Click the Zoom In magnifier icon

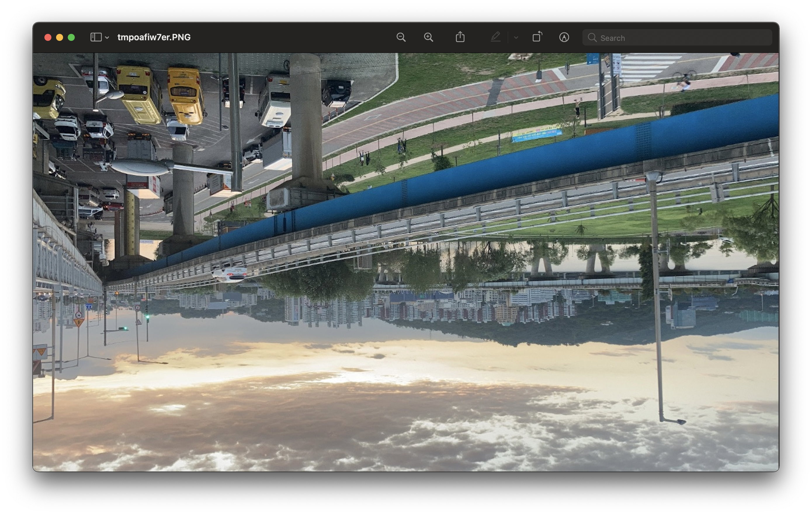click(428, 37)
